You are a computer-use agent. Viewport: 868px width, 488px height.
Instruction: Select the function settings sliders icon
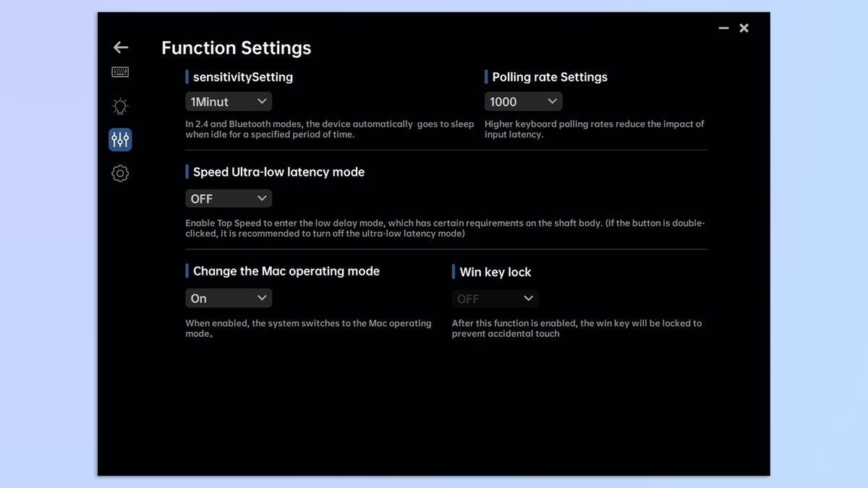pyautogui.click(x=120, y=140)
